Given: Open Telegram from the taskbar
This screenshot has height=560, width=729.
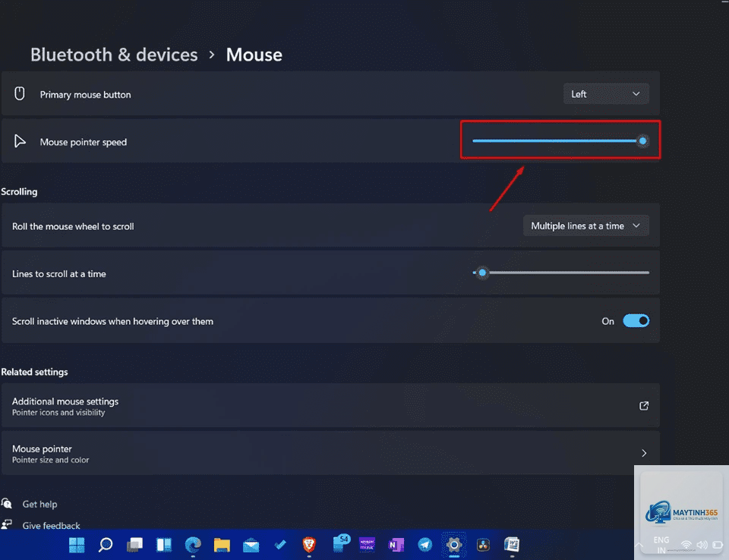Looking at the screenshot, I should coord(425,545).
